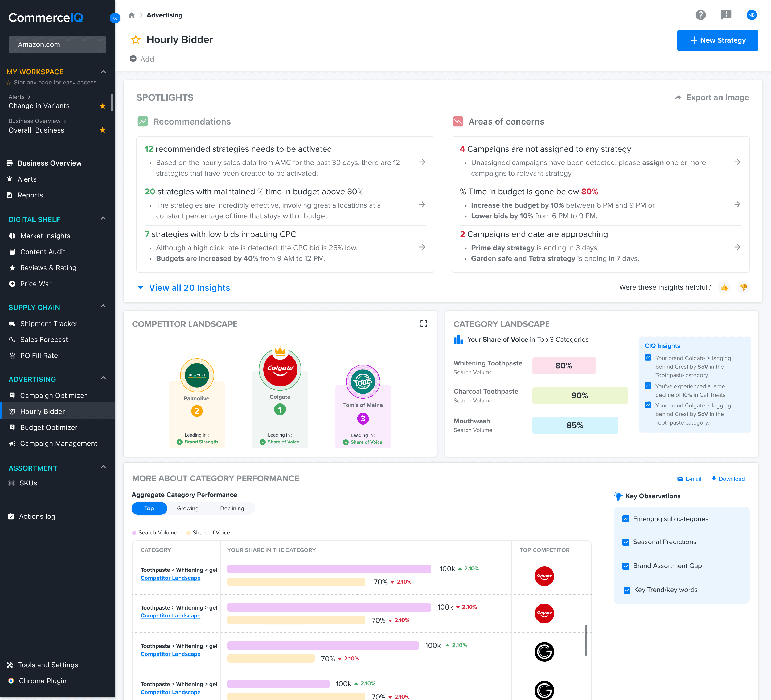Uncheck Seasonal Predictions checkbox
This screenshot has width=771, height=700.
point(626,542)
